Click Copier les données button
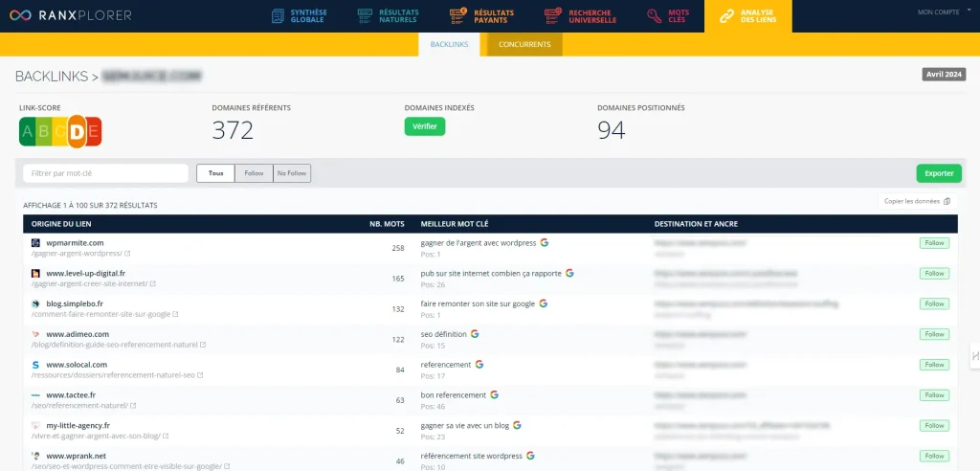The height and width of the screenshot is (471, 980). pos(918,201)
